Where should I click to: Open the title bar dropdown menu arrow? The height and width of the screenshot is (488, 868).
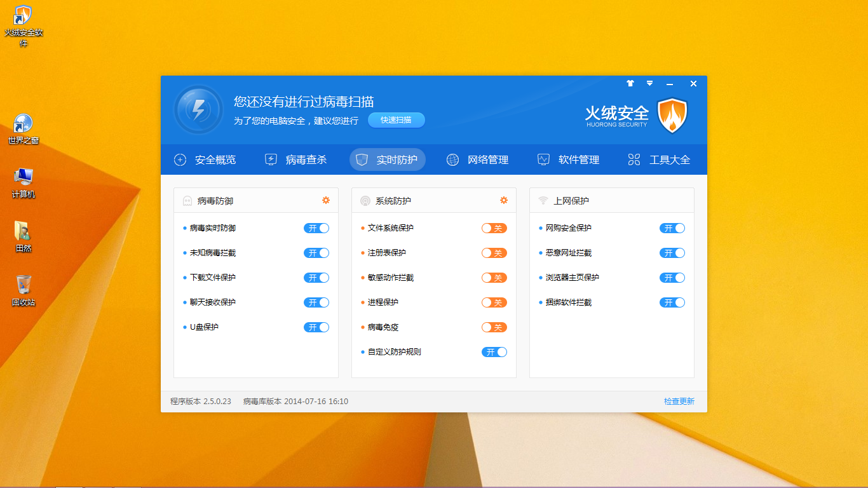point(649,83)
